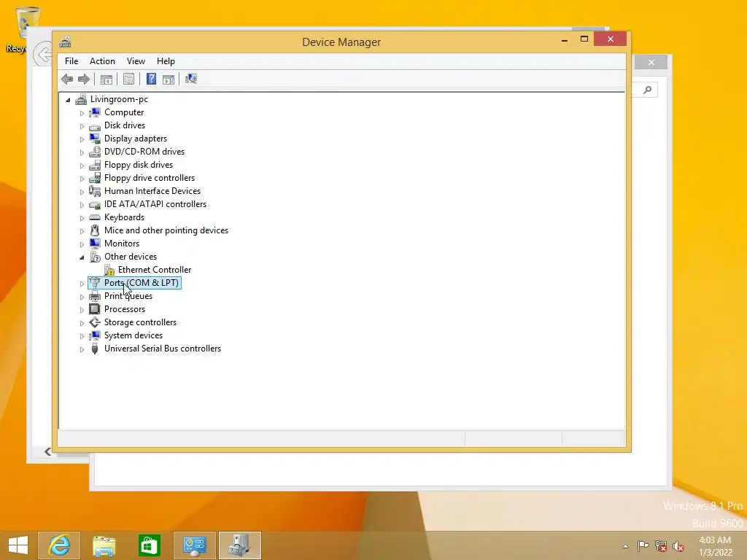Expand the Keyboards category

tap(82, 218)
